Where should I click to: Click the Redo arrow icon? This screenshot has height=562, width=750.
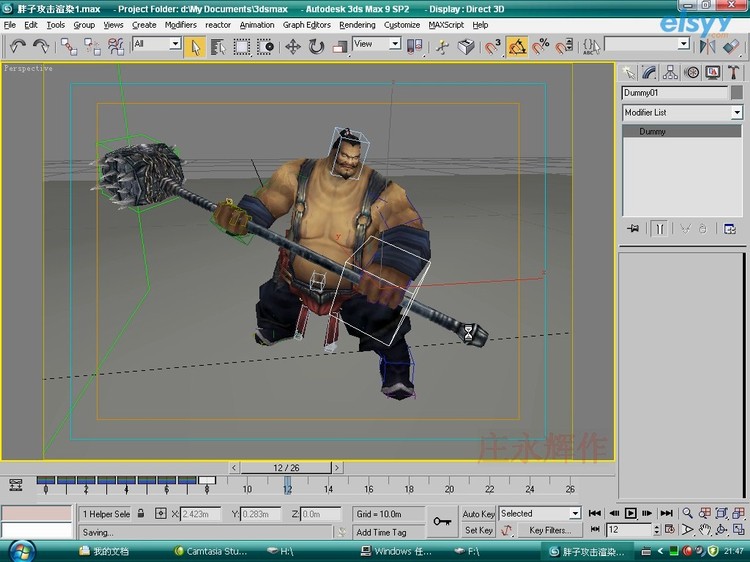(41, 46)
